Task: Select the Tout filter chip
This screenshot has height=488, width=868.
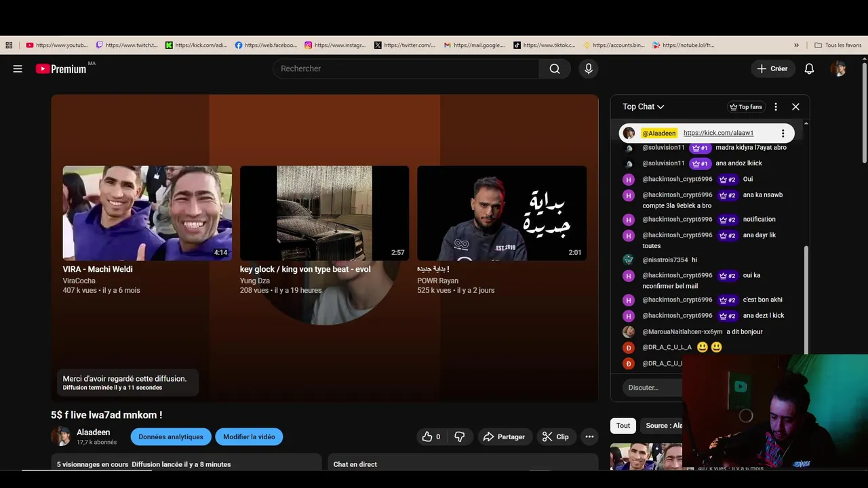Action: coord(623,426)
